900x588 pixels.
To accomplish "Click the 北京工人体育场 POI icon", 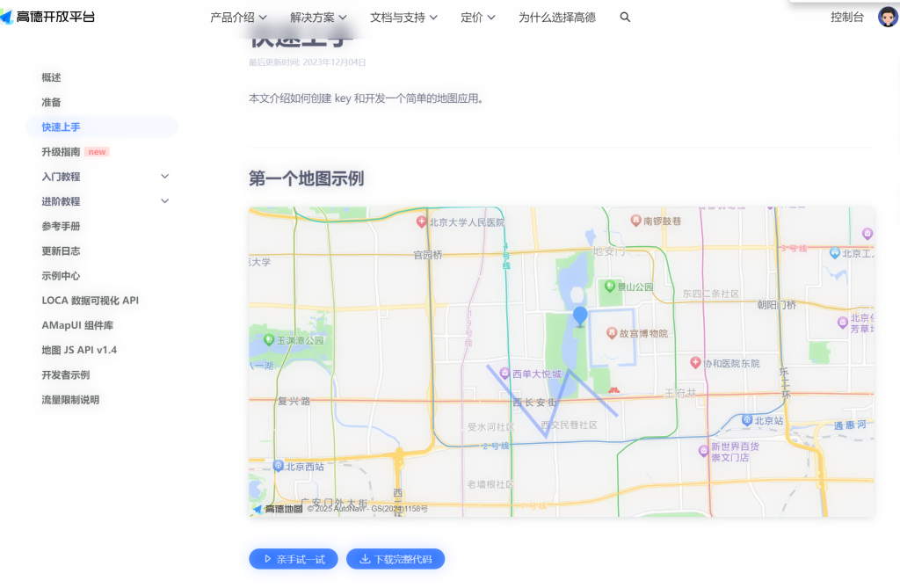I will tap(835, 252).
